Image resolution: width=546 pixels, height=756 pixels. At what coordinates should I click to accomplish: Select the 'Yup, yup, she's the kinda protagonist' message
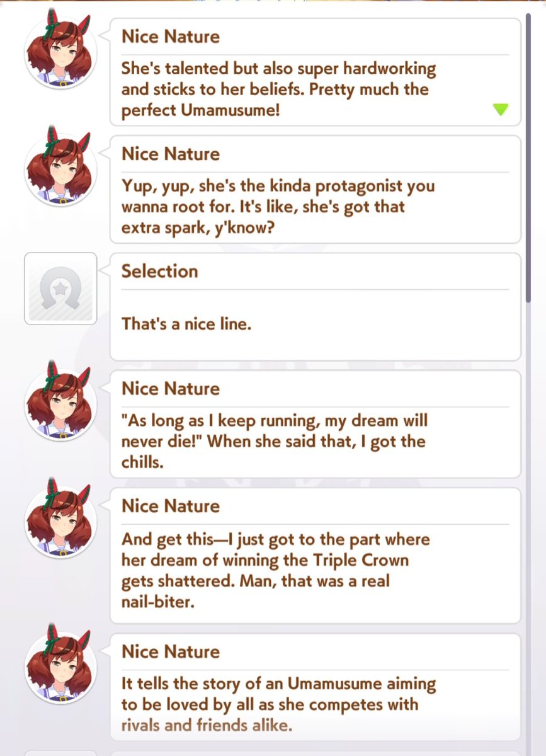(316, 189)
